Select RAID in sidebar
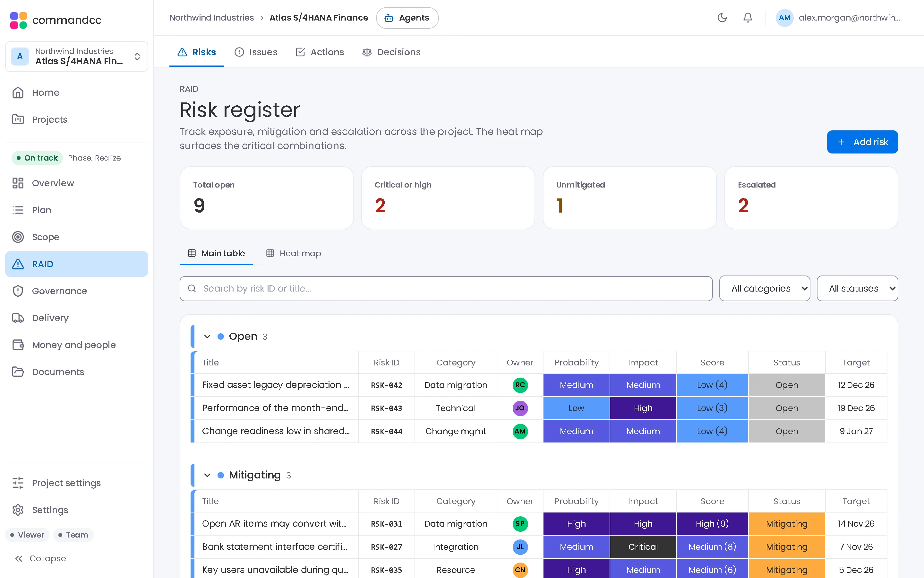 (76, 264)
